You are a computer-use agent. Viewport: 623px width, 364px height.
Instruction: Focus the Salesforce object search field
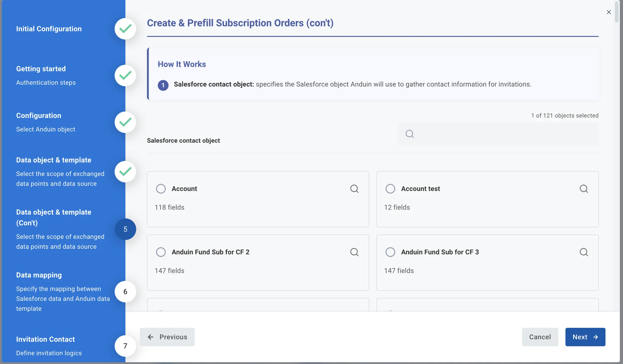tap(498, 134)
